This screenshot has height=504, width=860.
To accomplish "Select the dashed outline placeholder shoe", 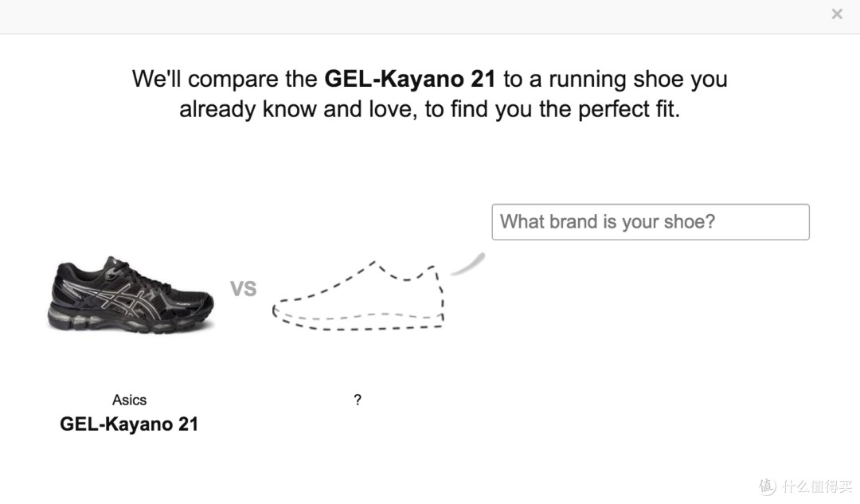I will (358, 295).
